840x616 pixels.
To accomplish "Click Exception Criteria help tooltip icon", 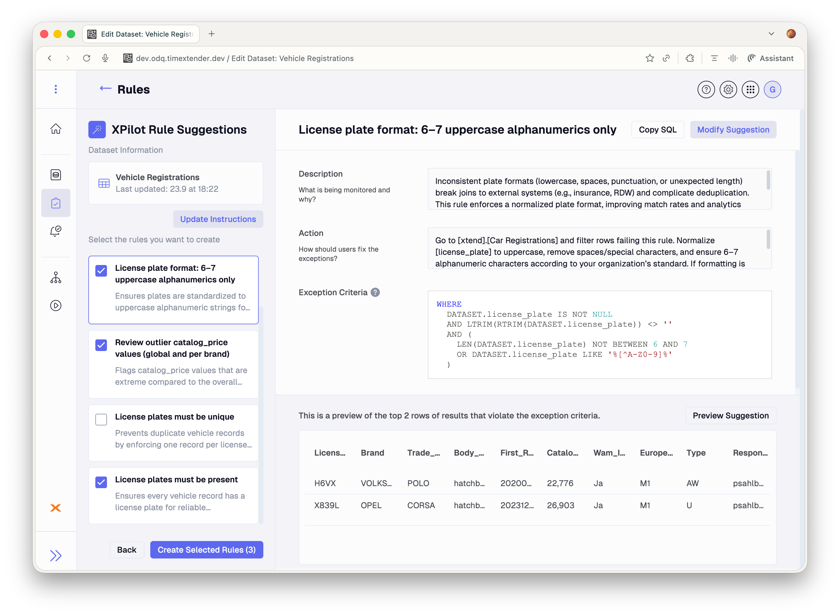I will pos(375,292).
